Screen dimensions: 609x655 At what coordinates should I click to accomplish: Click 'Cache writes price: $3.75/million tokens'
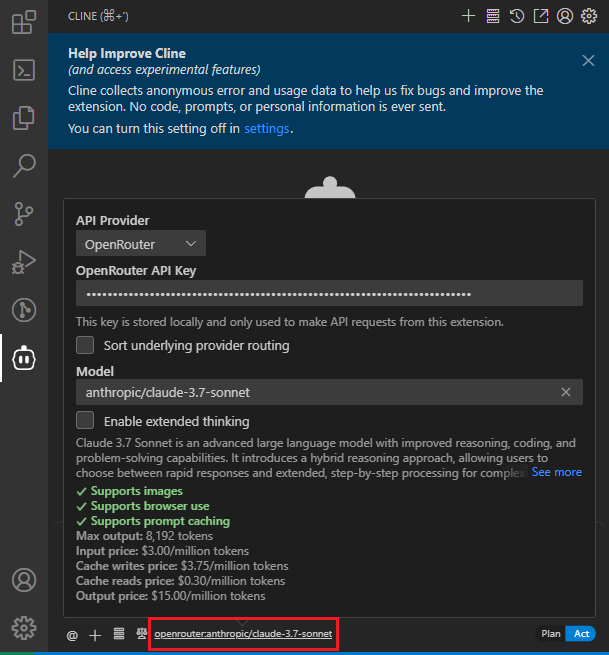pyautogui.click(x=182, y=566)
